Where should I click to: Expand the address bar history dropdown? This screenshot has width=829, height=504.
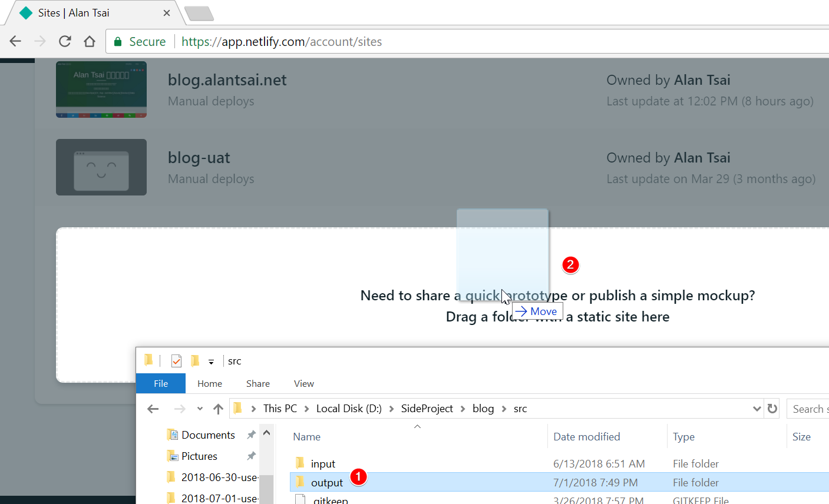(x=757, y=409)
